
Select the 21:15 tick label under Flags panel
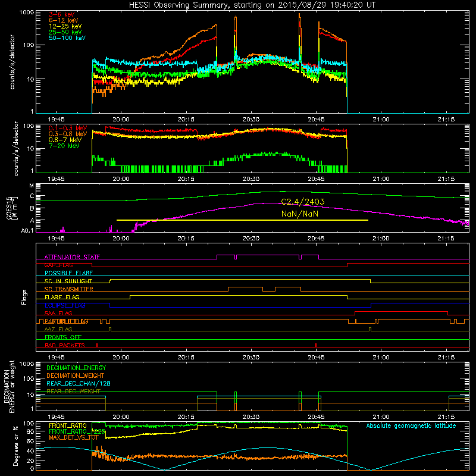pyautogui.click(x=446, y=358)
